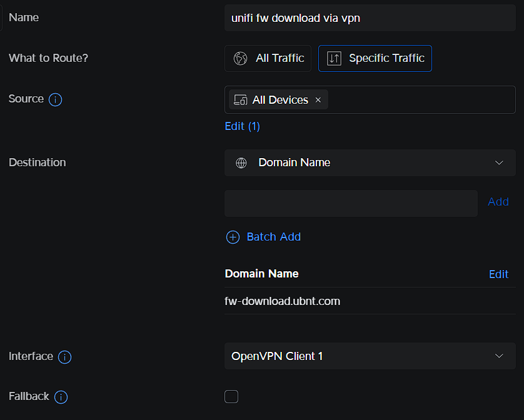Click the plus circle icon for Batch Add
524x420 pixels.
click(x=233, y=237)
